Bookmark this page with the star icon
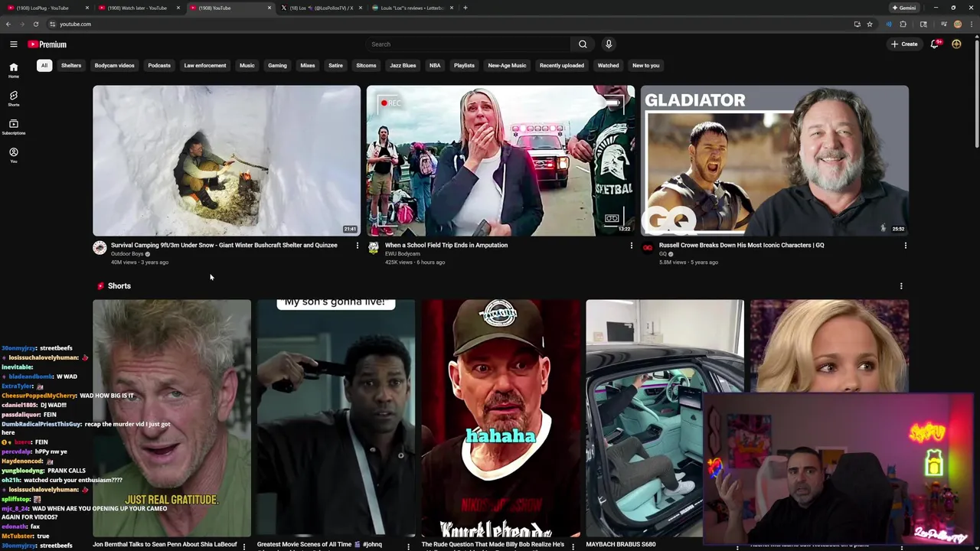 [870, 24]
